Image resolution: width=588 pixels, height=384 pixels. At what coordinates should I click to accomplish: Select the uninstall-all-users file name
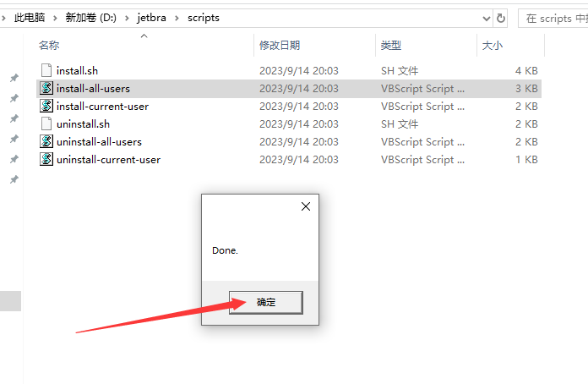100,141
